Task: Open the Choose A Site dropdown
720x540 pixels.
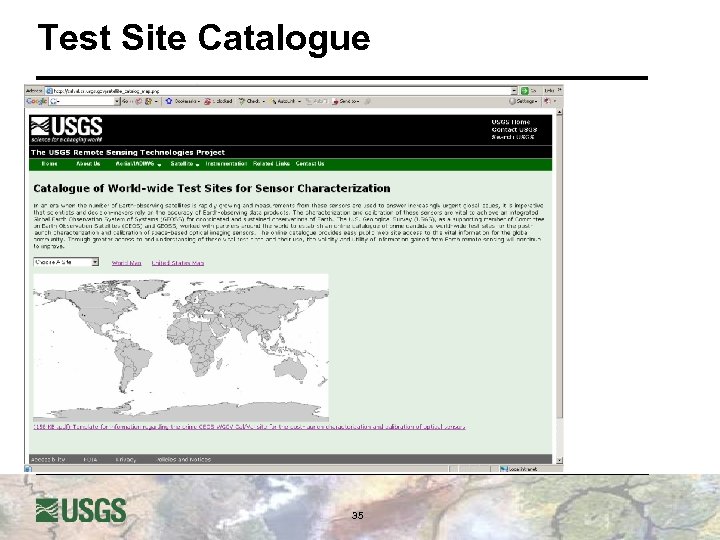Action: (x=66, y=262)
